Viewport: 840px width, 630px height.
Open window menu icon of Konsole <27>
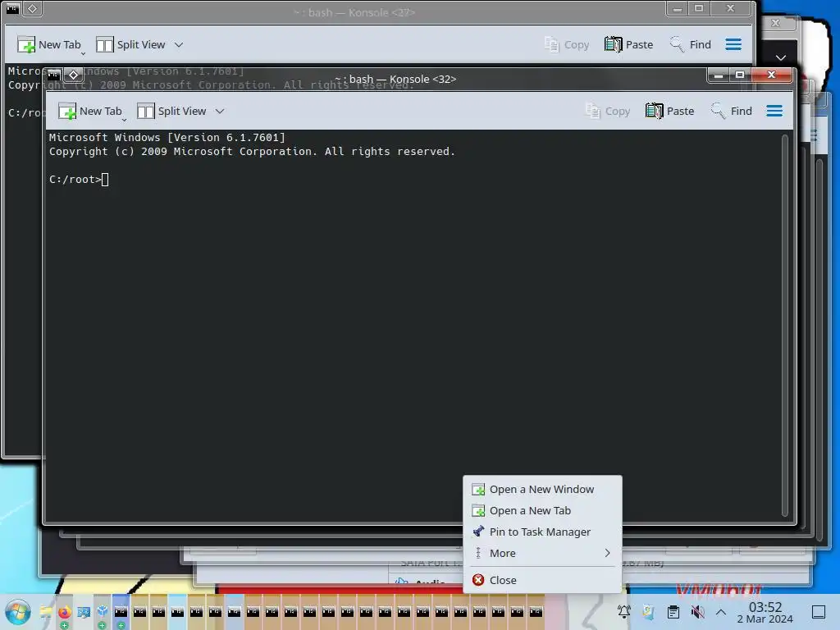click(12, 8)
